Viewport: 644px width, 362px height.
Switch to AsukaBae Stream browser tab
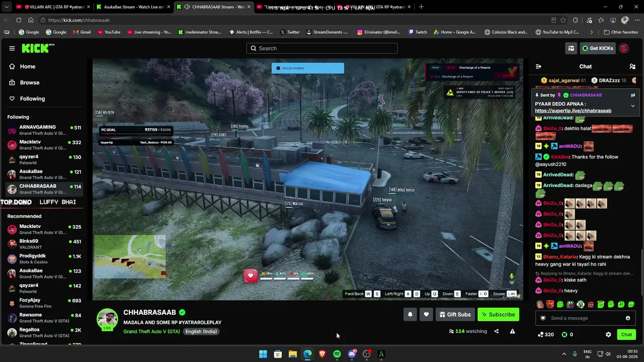133,7
